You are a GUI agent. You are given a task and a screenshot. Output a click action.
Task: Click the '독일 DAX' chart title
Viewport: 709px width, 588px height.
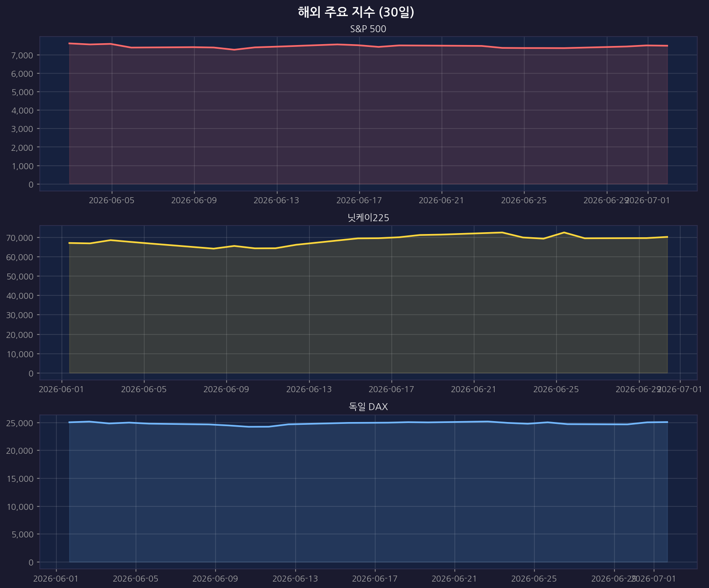tap(369, 407)
